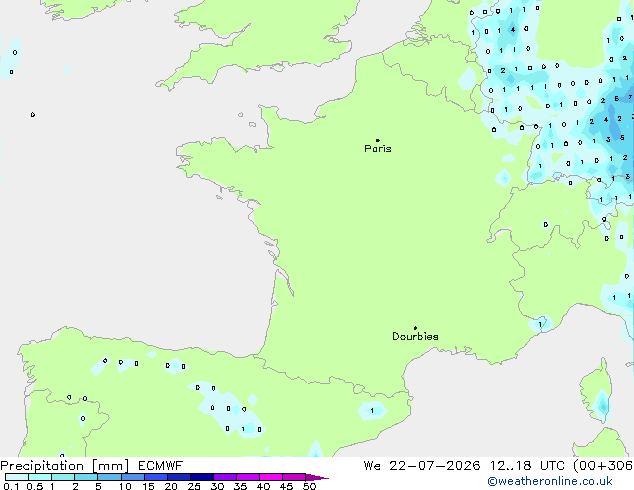The width and height of the screenshot is (634, 490).
Task: Click the ECMWF model label
Action: [161, 466]
